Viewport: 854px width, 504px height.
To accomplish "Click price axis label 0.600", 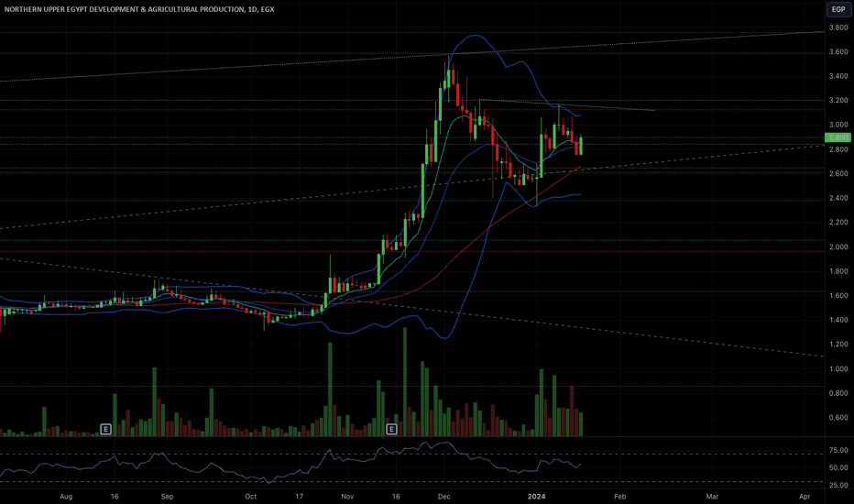I will coord(838,418).
